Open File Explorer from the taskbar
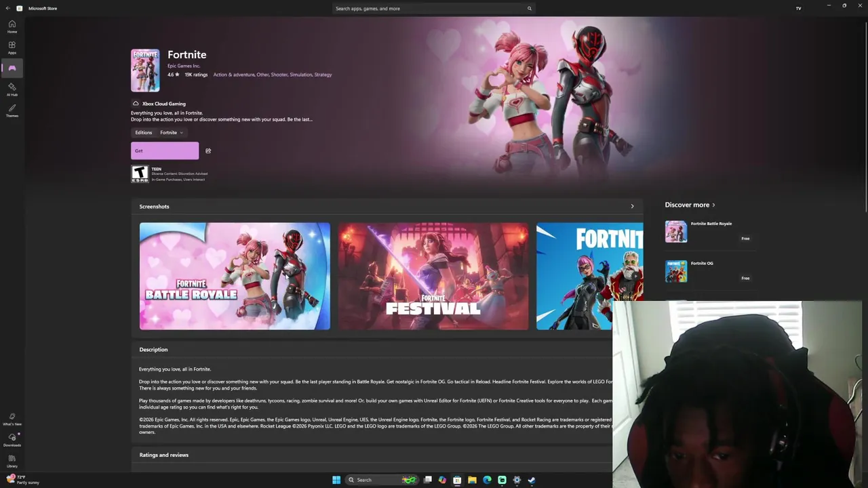 click(472, 480)
